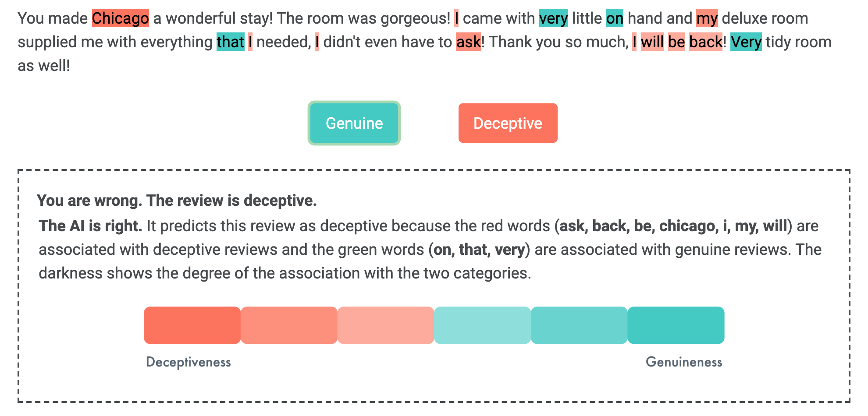Click the Genuine answer button

click(x=354, y=123)
